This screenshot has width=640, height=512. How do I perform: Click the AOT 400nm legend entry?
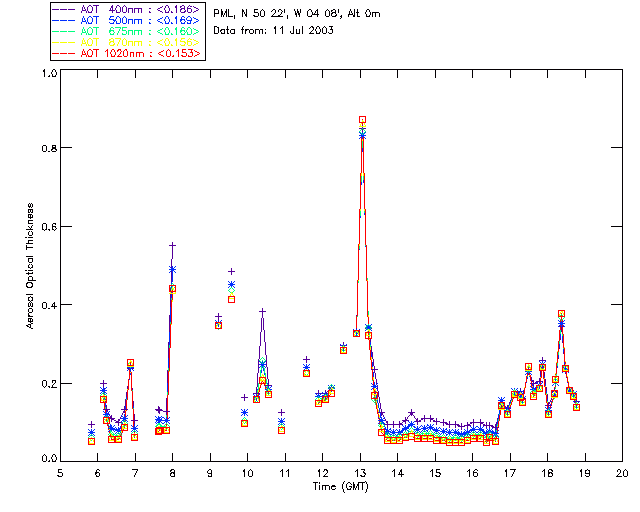127,9
